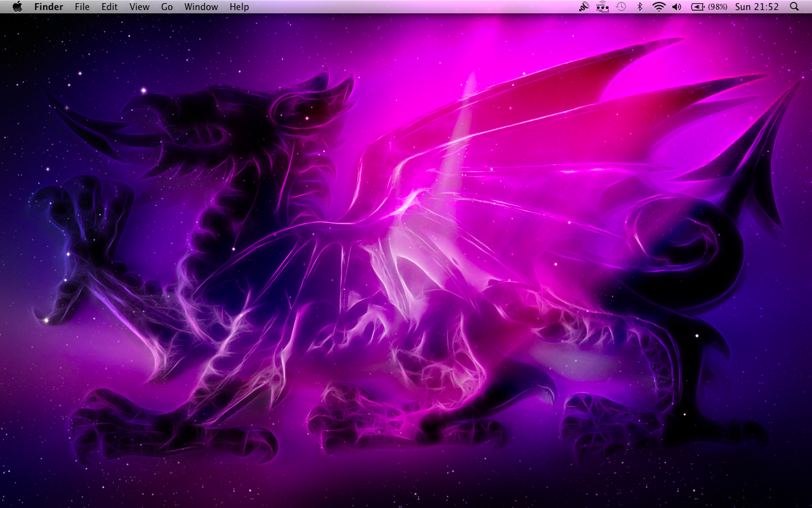Open the Time Machine status menu
The width and height of the screenshot is (812, 508).
coord(621,7)
